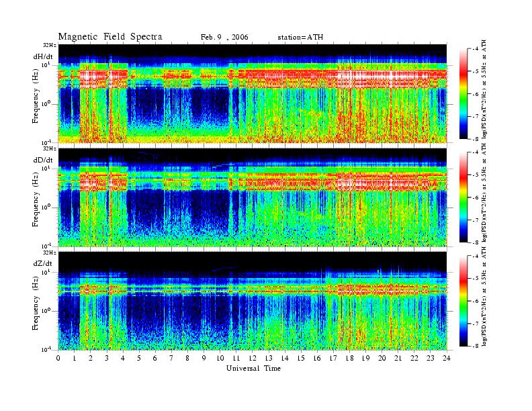Click the "-8" tick on dH/dt color bar
532x411 pixels.
[x=476, y=139]
